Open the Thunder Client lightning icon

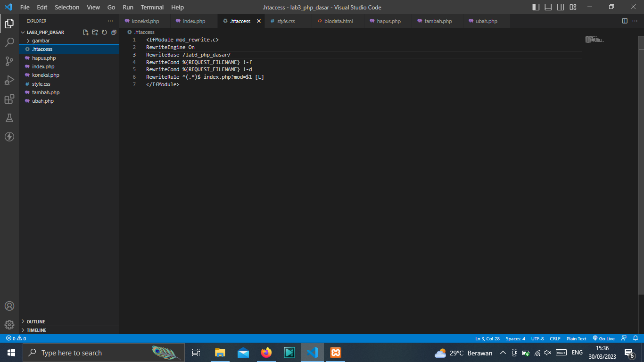coord(9,137)
